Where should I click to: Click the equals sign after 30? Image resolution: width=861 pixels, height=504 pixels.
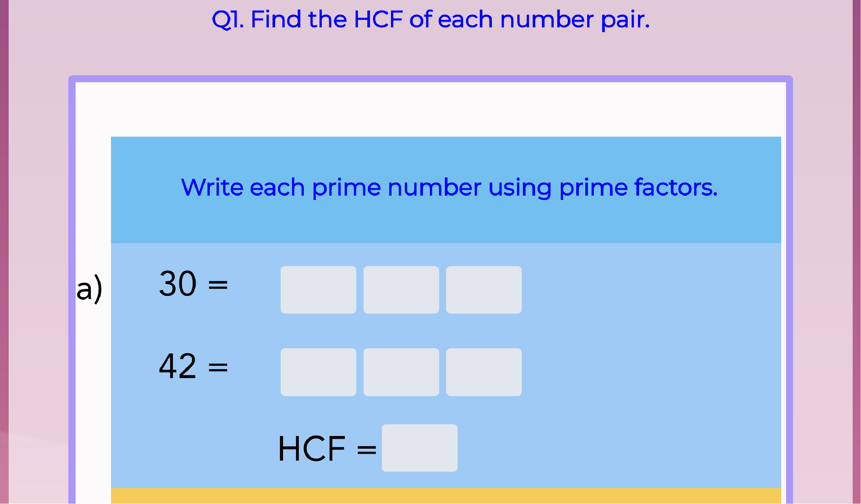tap(218, 285)
